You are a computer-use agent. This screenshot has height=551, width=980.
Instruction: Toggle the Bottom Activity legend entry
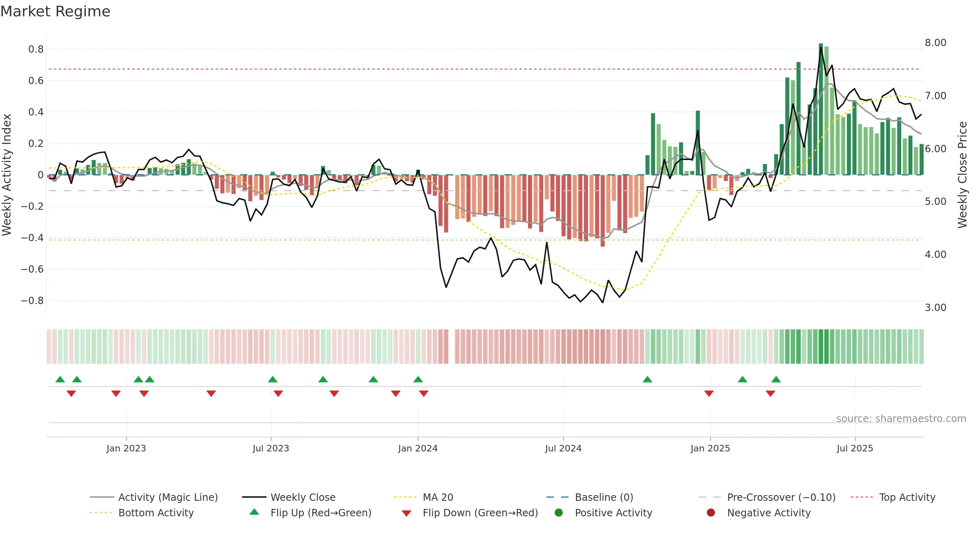click(142, 513)
